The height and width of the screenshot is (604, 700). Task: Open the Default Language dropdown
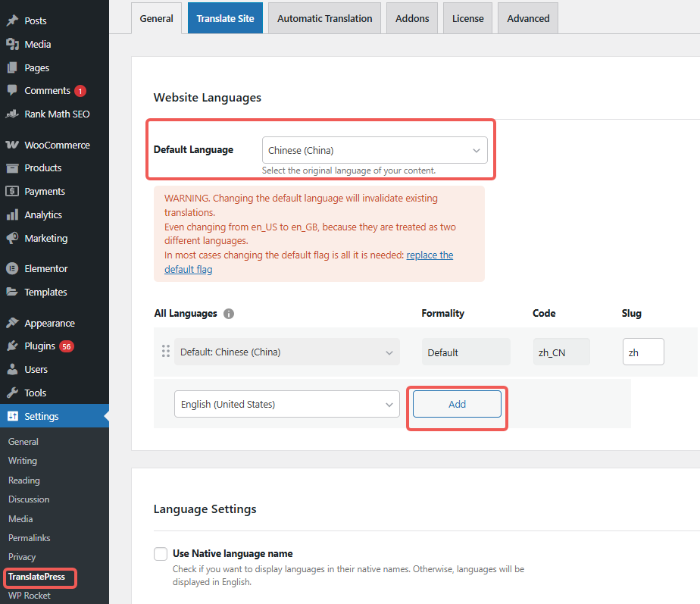point(375,150)
